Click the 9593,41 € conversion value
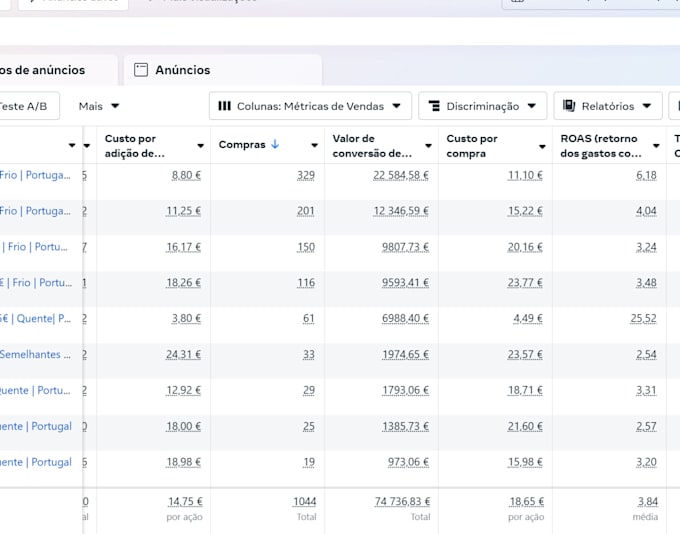 click(x=405, y=283)
